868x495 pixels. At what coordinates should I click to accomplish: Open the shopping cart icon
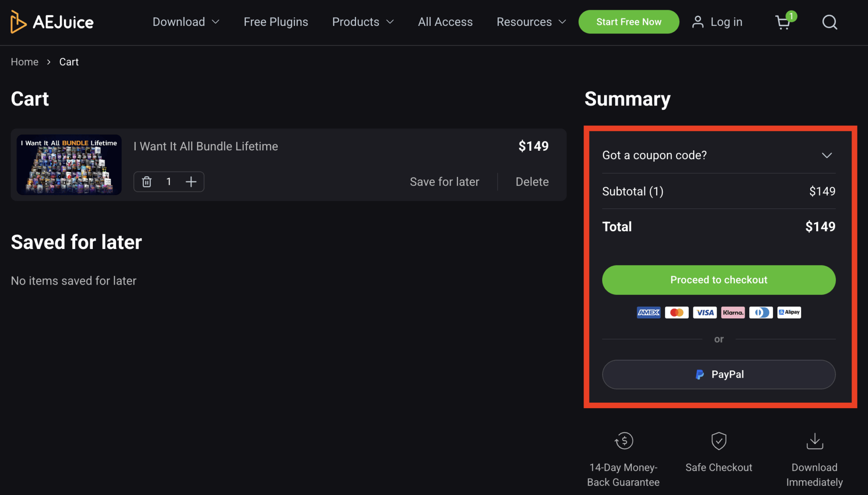point(783,22)
